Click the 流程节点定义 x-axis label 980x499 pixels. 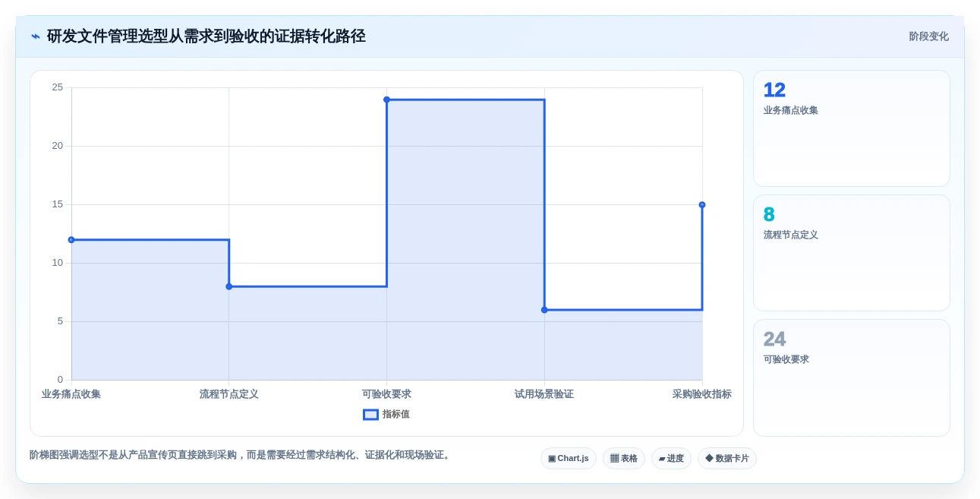[x=229, y=394]
